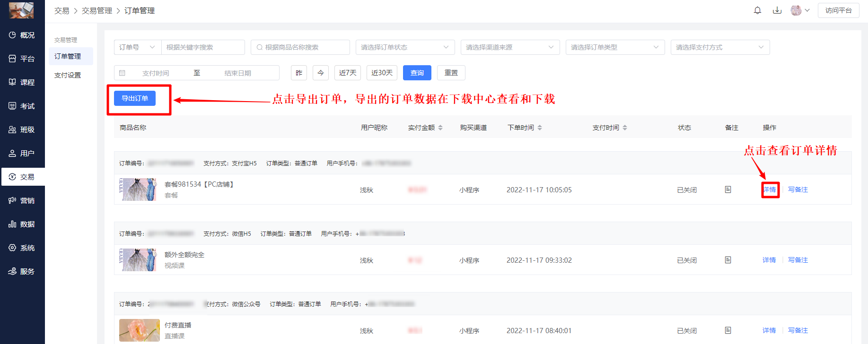
Task: Click the 访问平台 button
Action: click(839, 10)
